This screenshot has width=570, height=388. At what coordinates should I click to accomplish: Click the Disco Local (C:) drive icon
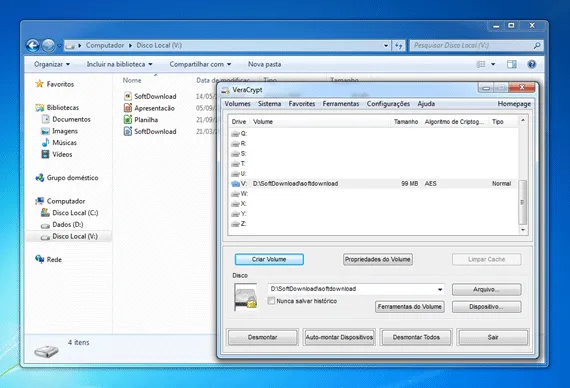click(x=45, y=213)
